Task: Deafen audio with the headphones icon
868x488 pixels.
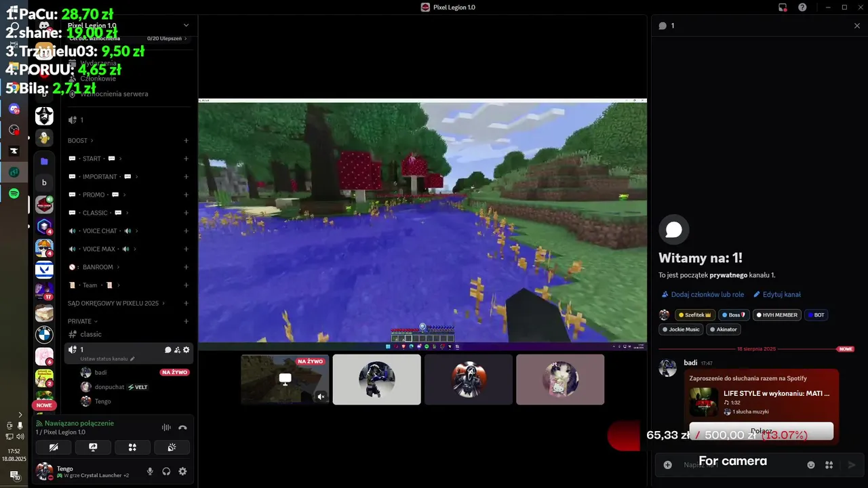Action: coord(166,472)
